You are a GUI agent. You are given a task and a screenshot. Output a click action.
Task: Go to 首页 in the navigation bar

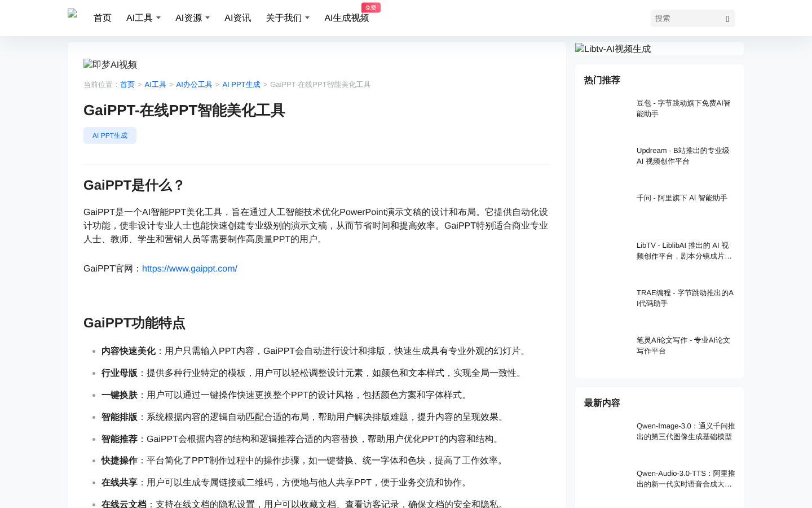click(103, 18)
